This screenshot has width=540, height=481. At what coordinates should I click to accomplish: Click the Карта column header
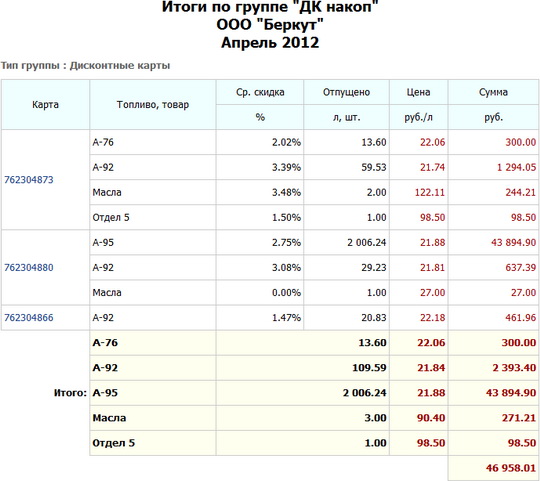coord(45,105)
